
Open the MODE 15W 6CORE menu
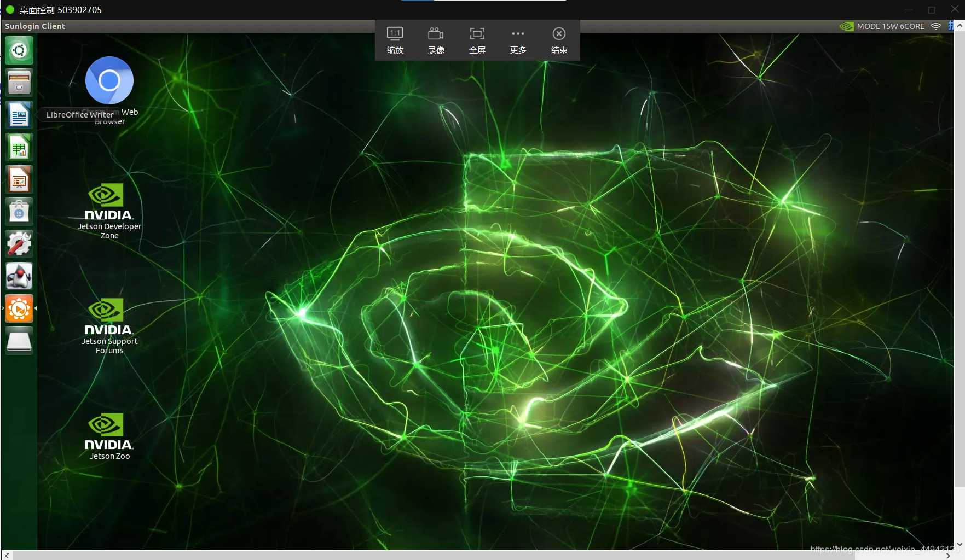pyautogui.click(x=891, y=26)
